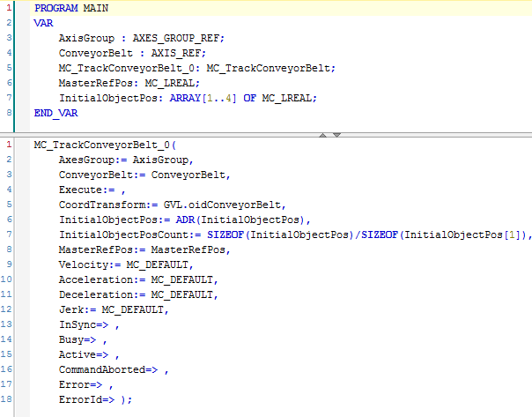Click the 'Jerk:= MC_DEFAULT,' line

click(x=114, y=309)
